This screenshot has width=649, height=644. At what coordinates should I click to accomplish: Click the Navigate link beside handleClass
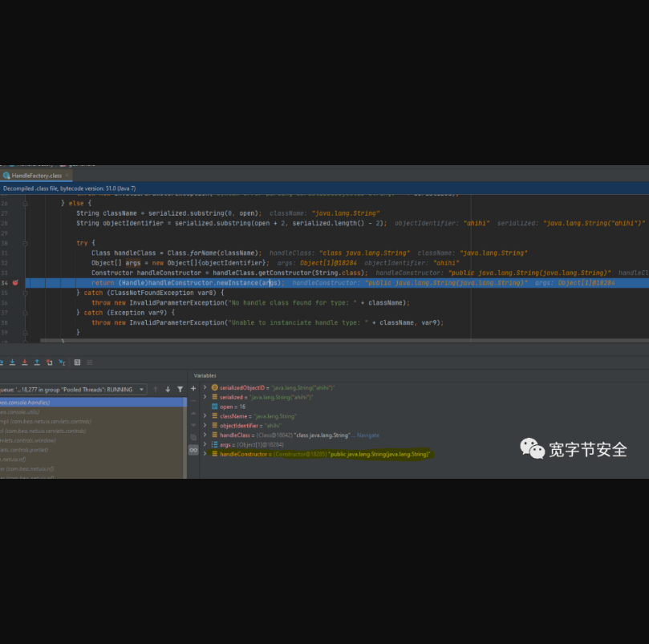367,435
